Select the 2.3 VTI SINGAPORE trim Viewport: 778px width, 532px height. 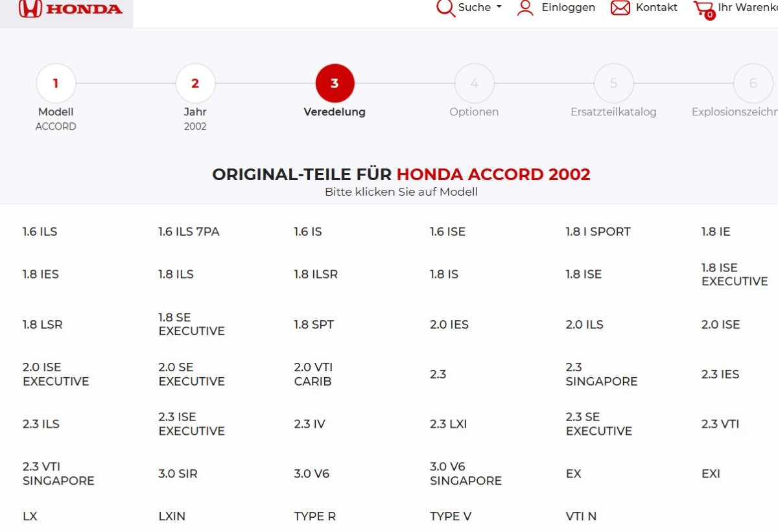[x=58, y=474]
